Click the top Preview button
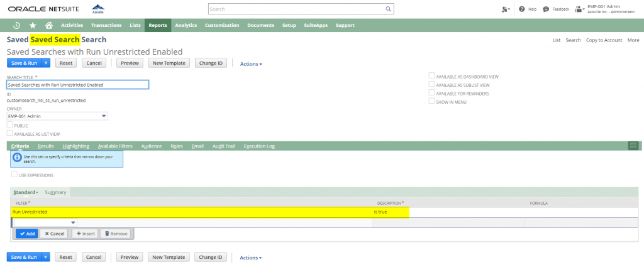Viewport: 644px width, 267px height. click(x=130, y=63)
